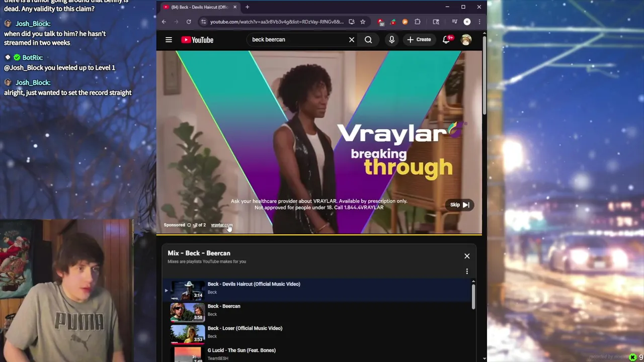Open YouTube hamburger guide menu
This screenshot has width=644, height=362.
(169, 40)
